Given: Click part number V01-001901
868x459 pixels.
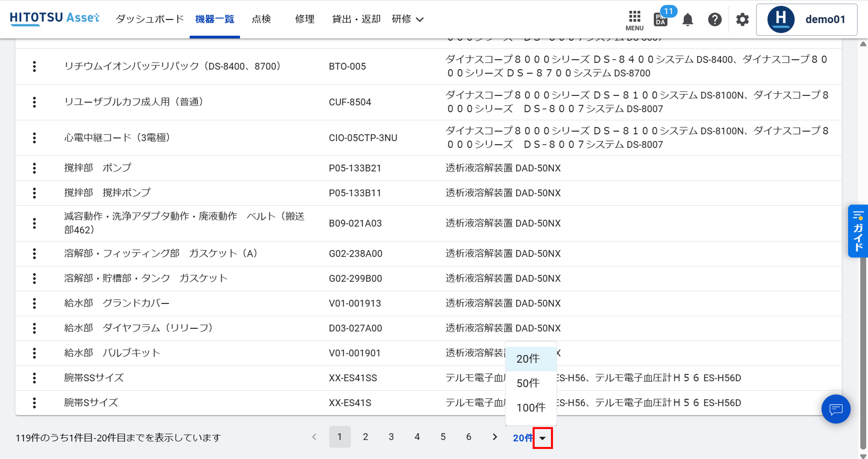Looking at the screenshot, I should (x=355, y=353).
